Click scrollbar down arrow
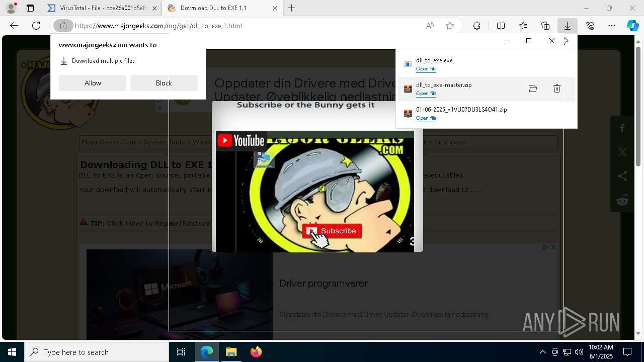This screenshot has width=644, height=362. click(x=638, y=334)
